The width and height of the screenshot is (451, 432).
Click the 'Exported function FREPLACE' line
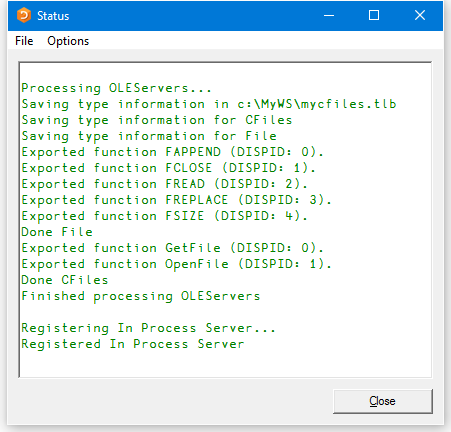point(176,200)
